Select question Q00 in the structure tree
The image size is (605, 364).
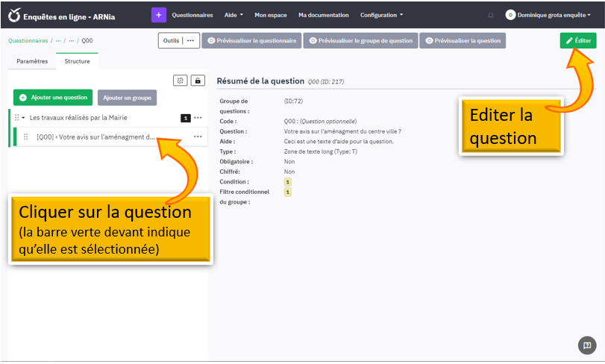click(95, 136)
